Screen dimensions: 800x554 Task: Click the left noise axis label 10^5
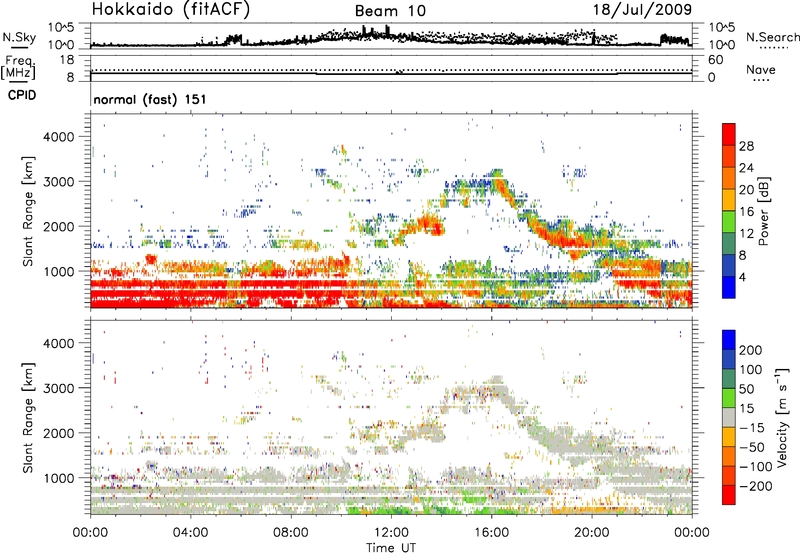pyautogui.click(x=61, y=27)
